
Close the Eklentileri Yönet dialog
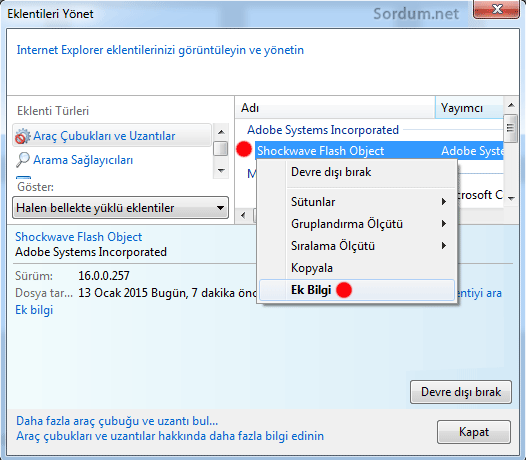pyautogui.click(x=496, y=9)
